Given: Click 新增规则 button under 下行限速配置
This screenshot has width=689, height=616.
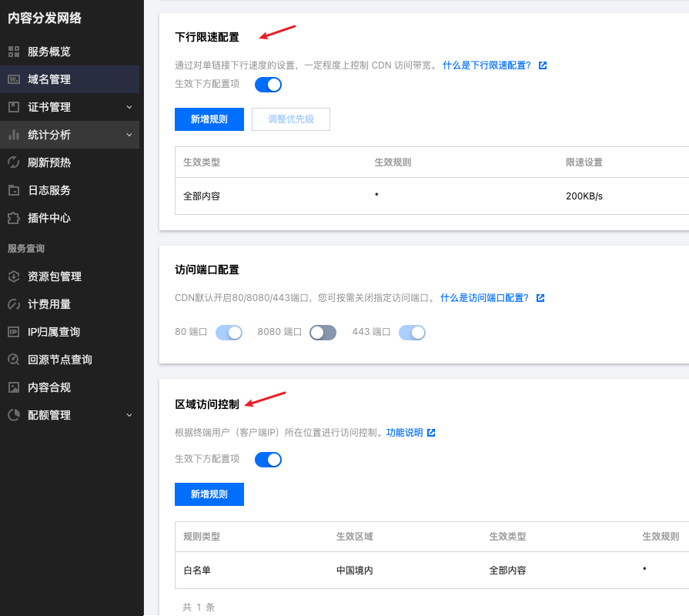Looking at the screenshot, I should (209, 119).
